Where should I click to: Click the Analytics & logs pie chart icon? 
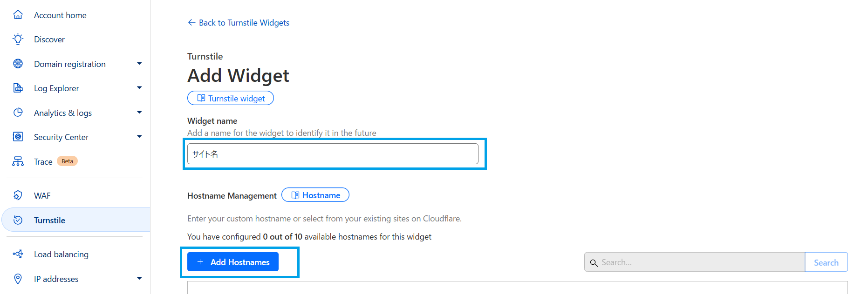18,113
